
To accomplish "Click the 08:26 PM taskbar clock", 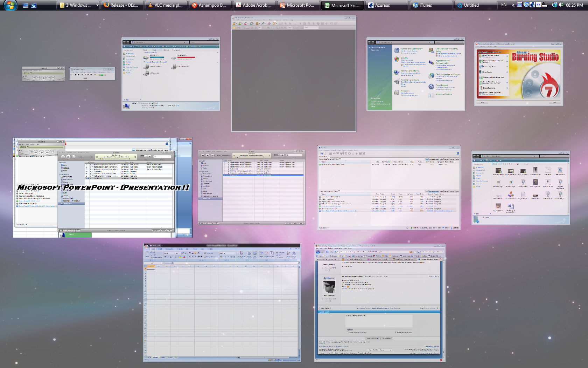I will [x=574, y=5].
